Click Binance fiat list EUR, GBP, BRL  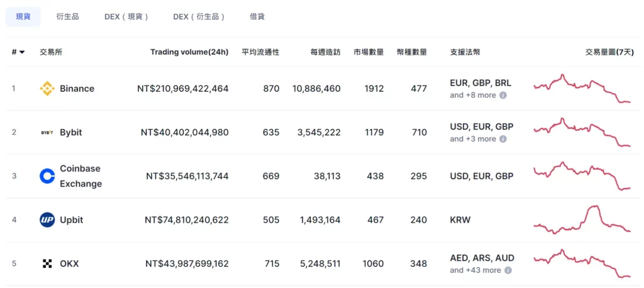pyautogui.click(x=480, y=84)
